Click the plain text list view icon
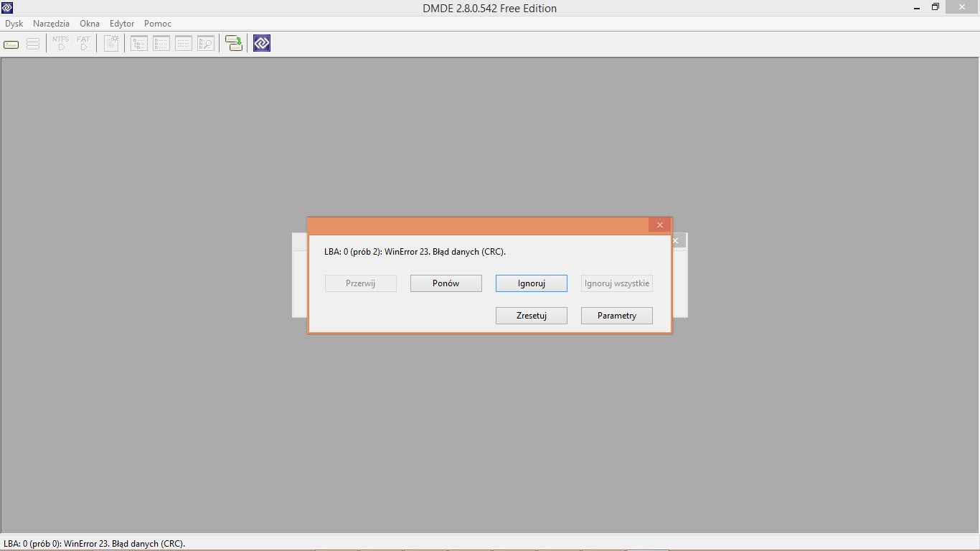This screenshot has height=551, width=980. (x=184, y=44)
